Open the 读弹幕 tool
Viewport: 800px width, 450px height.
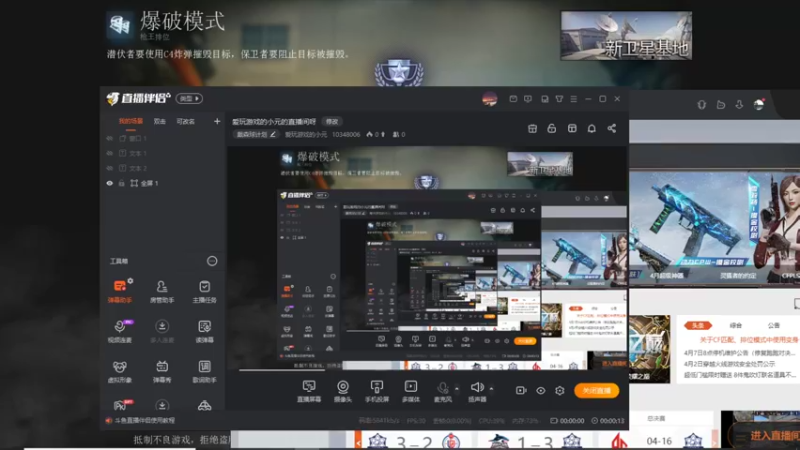[x=204, y=331]
